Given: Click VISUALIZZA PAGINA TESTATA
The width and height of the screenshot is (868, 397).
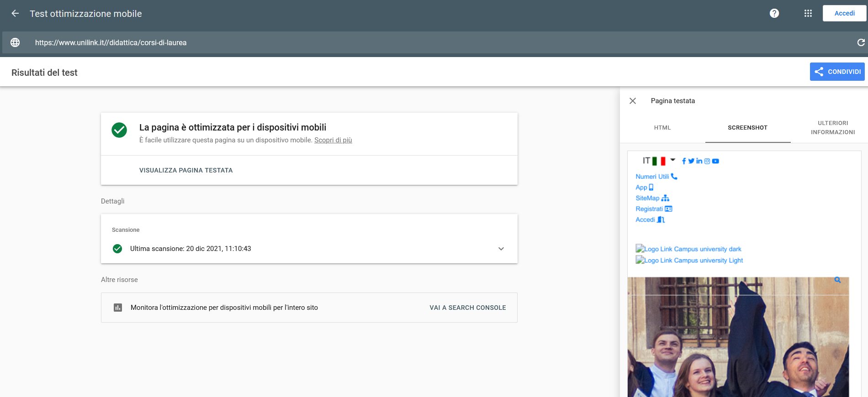Looking at the screenshot, I should point(186,170).
